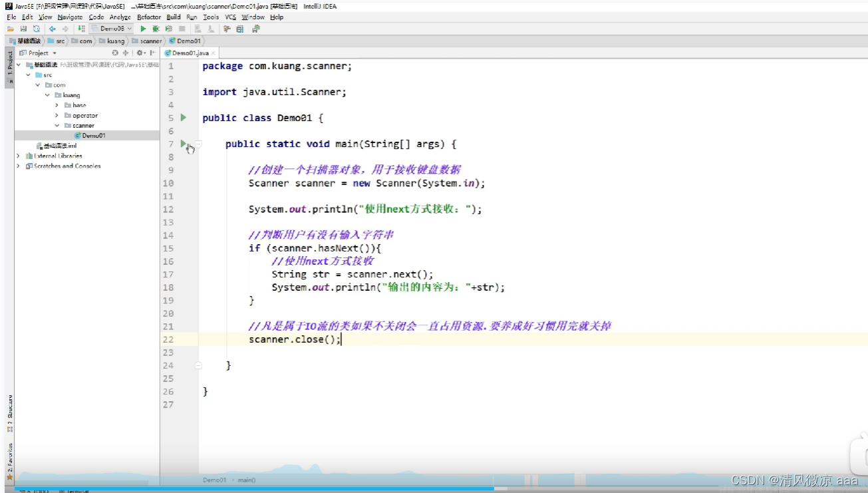Close the Demo01.java editor tab
Screen dimensions: 868x493
(x=213, y=53)
